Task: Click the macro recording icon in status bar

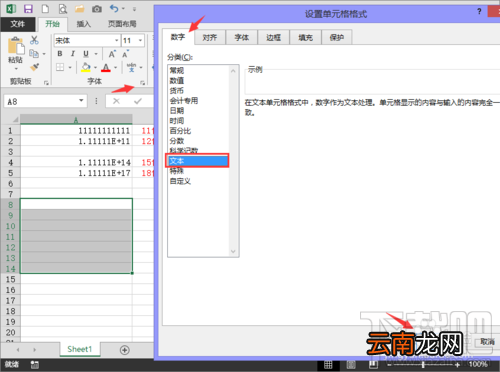Action: [35, 365]
